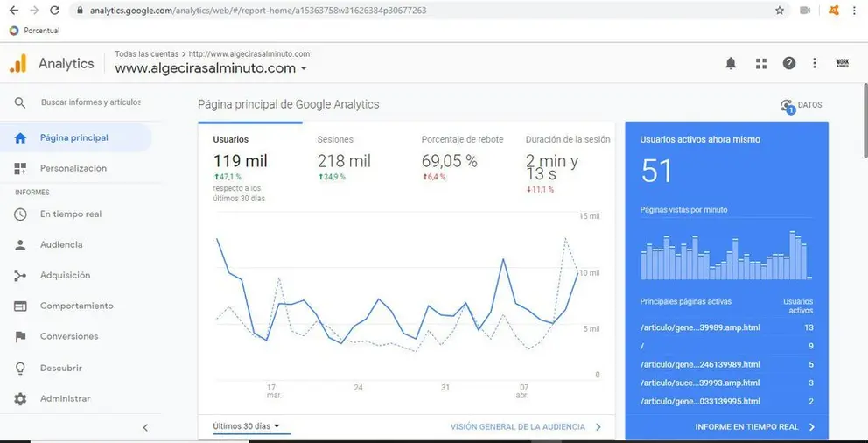Click the Analytics logo icon
The image size is (868, 443).
point(18,63)
